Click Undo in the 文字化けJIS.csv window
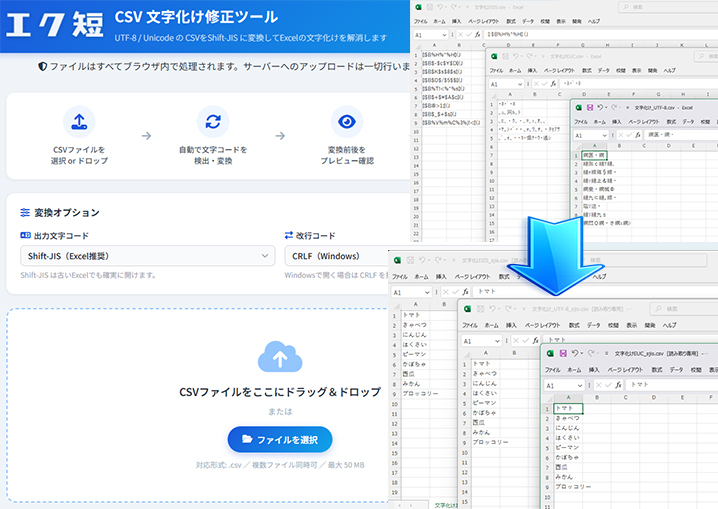 (x=440, y=7)
